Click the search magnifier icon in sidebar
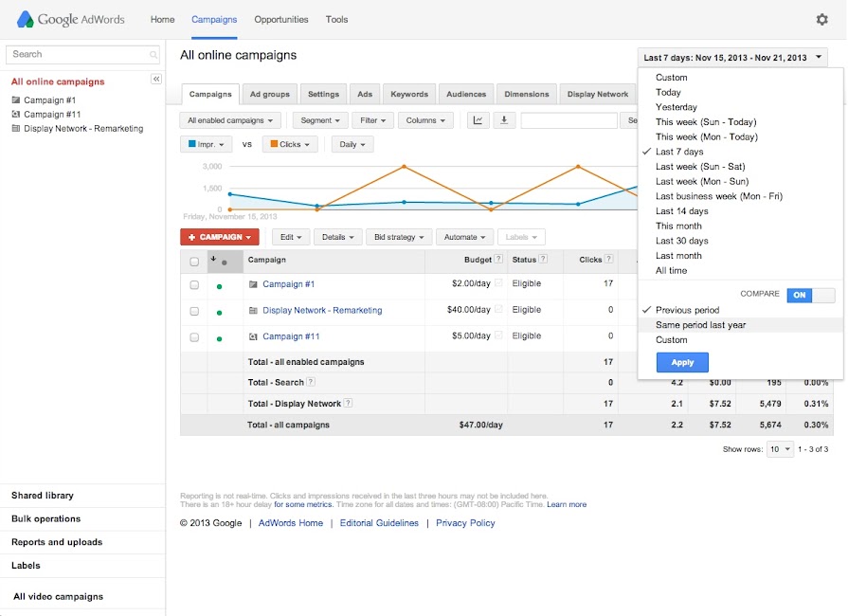Image resolution: width=848 pixels, height=616 pixels. pos(153,55)
